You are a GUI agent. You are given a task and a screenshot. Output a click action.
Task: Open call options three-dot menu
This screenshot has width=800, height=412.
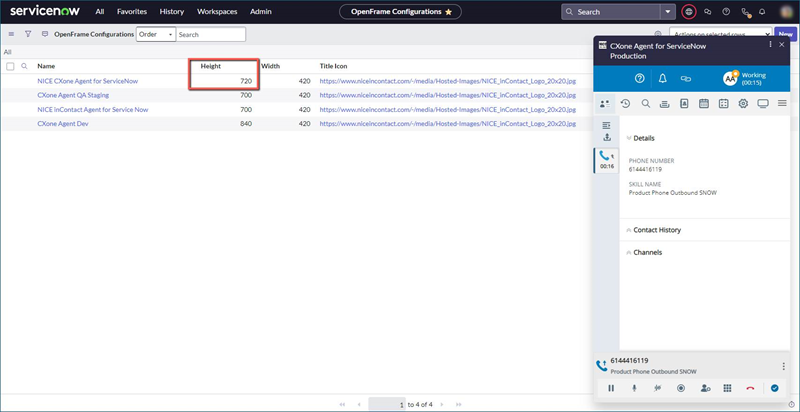click(784, 366)
